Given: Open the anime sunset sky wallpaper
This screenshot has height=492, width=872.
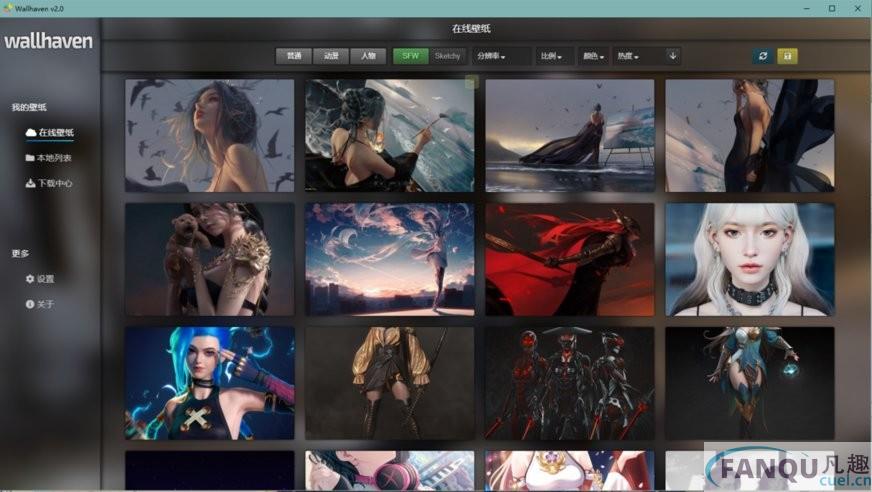Looking at the screenshot, I should coord(390,260).
